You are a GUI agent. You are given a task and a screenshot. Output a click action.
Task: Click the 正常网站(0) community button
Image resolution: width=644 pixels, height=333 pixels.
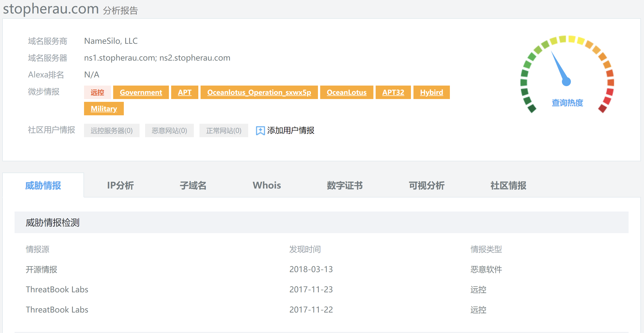coord(224,130)
